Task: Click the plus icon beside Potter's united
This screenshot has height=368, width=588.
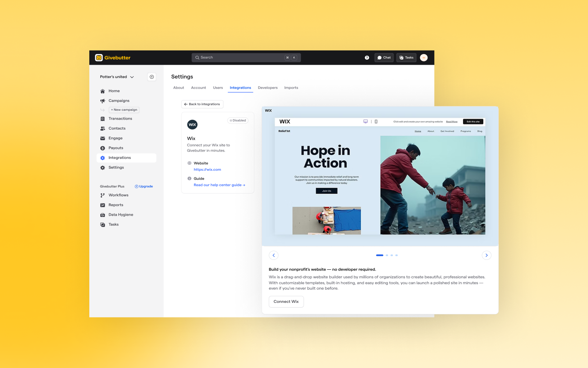Action: (152, 77)
